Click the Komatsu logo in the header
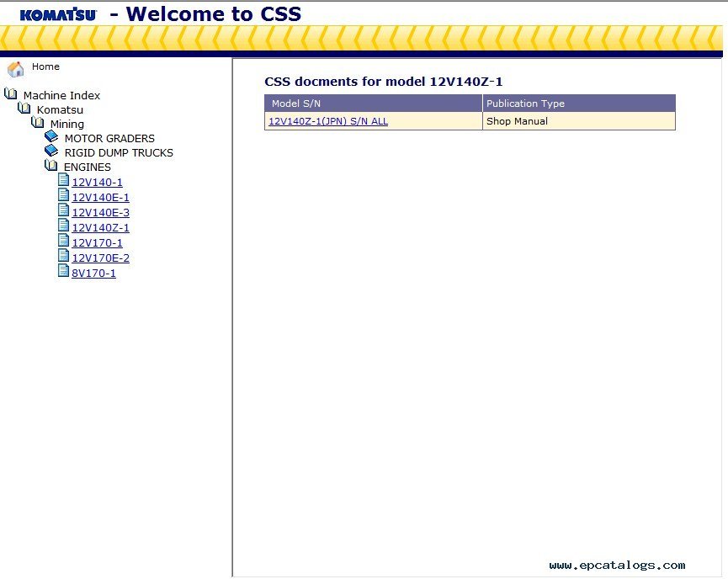The width and height of the screenshot is (728, 579). 58,14
